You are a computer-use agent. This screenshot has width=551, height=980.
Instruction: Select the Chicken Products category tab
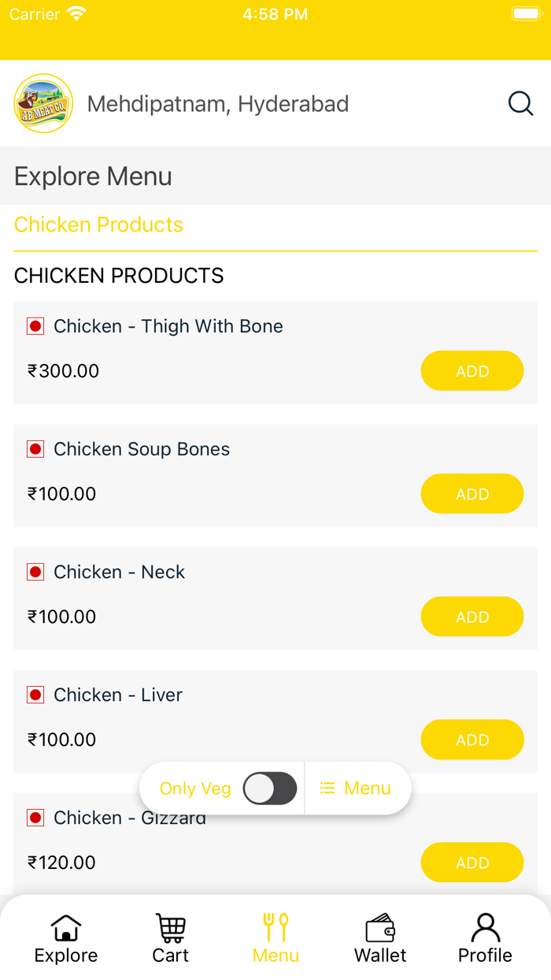coord(98,225)
